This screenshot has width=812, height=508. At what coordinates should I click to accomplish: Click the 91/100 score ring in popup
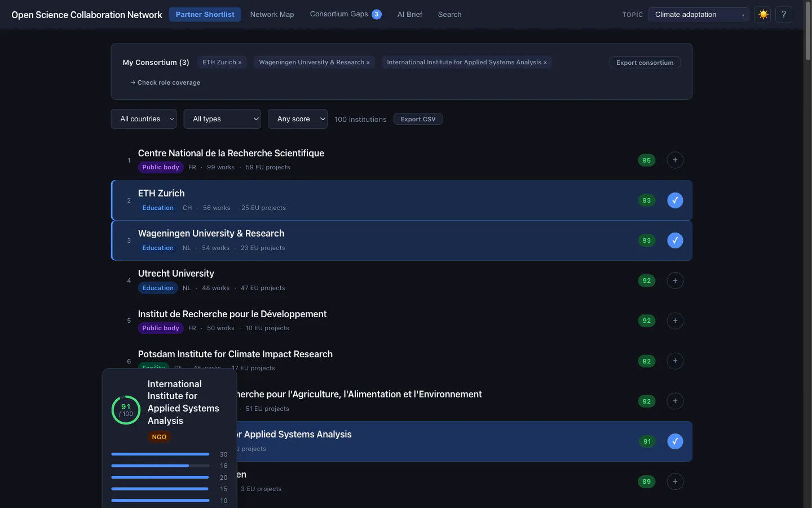[126, 410]
